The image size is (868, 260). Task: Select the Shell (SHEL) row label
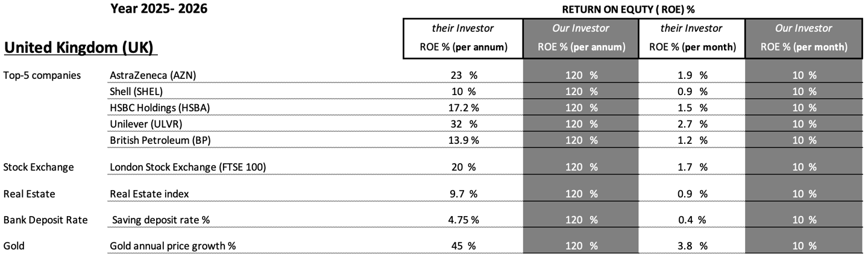(136, 91)
